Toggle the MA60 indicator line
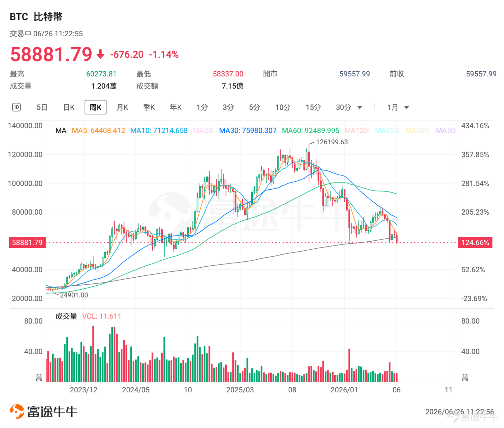The height and width of the screenshot is (428, 504). point(311,130)
